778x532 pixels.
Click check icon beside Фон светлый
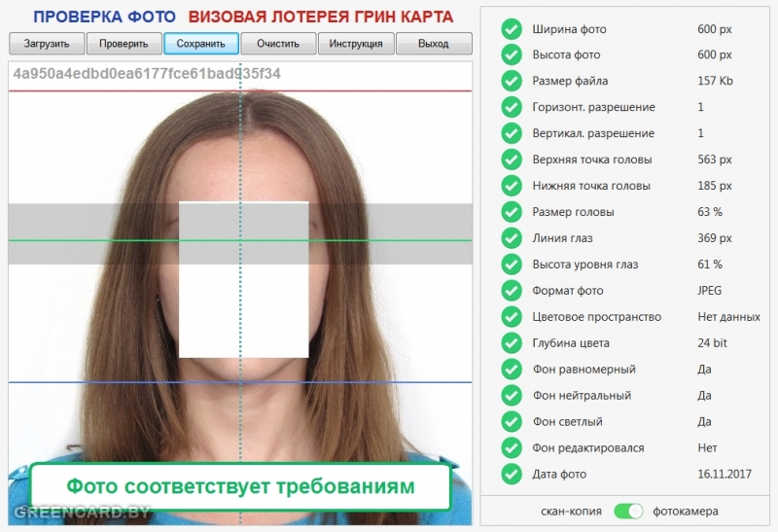coord(512,422)
